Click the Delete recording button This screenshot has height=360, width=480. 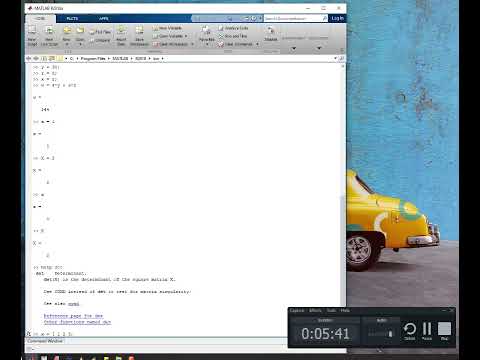tap(410, 331)
